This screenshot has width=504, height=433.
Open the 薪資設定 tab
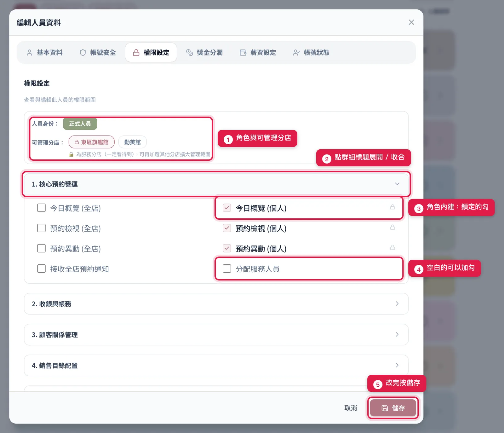pos(258,53)
